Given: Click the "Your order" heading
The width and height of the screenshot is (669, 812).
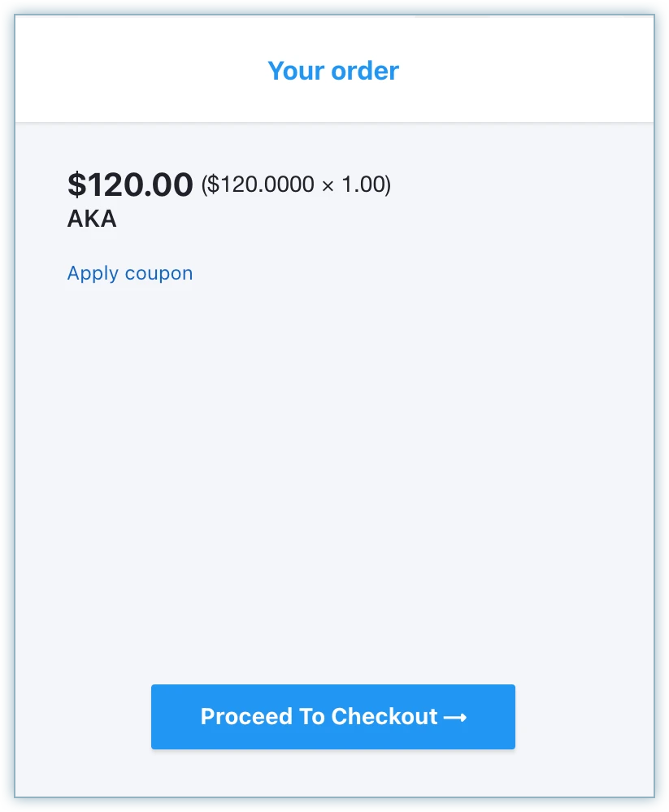Looking at the screenshot, I should click(x=333, y=71).
